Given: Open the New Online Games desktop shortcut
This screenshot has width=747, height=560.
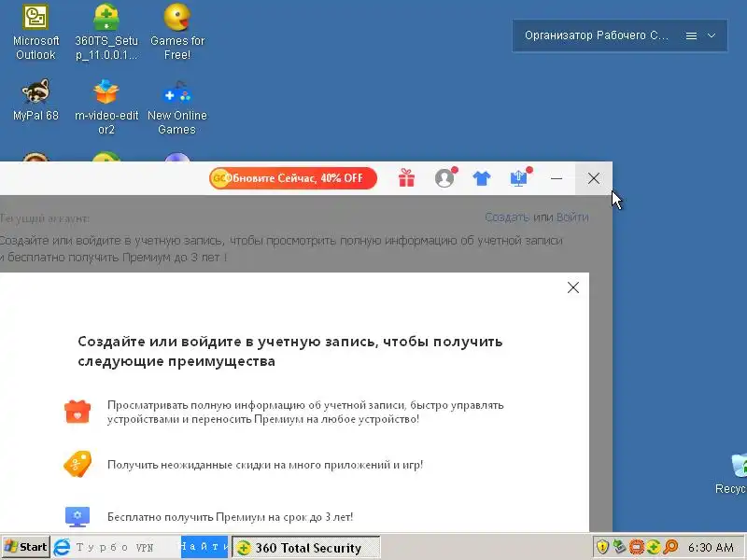Looking at the screenshot, I should coord(177,107).
